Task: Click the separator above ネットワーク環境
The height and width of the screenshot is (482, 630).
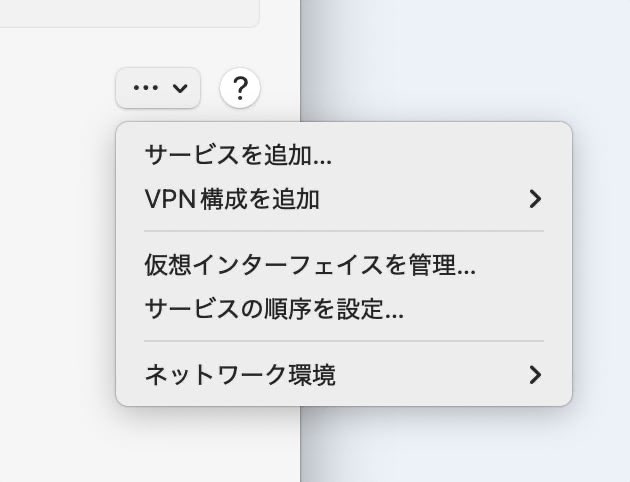Action: (x=344, y=341)
